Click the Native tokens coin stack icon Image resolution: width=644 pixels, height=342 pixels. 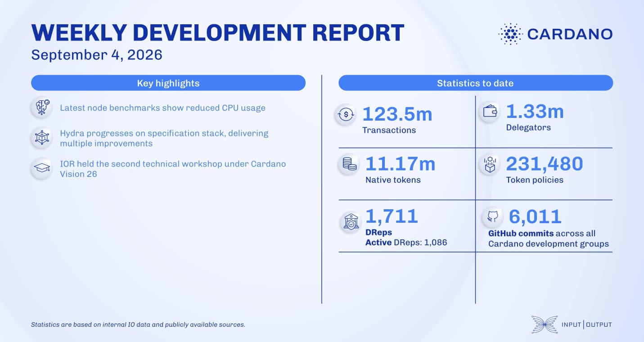[x=349, y=164]
